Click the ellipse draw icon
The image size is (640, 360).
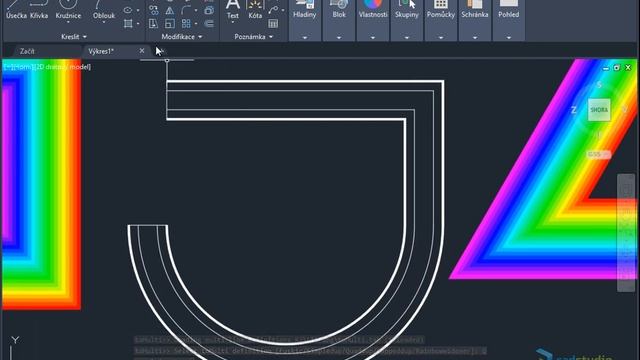(128, 10)
